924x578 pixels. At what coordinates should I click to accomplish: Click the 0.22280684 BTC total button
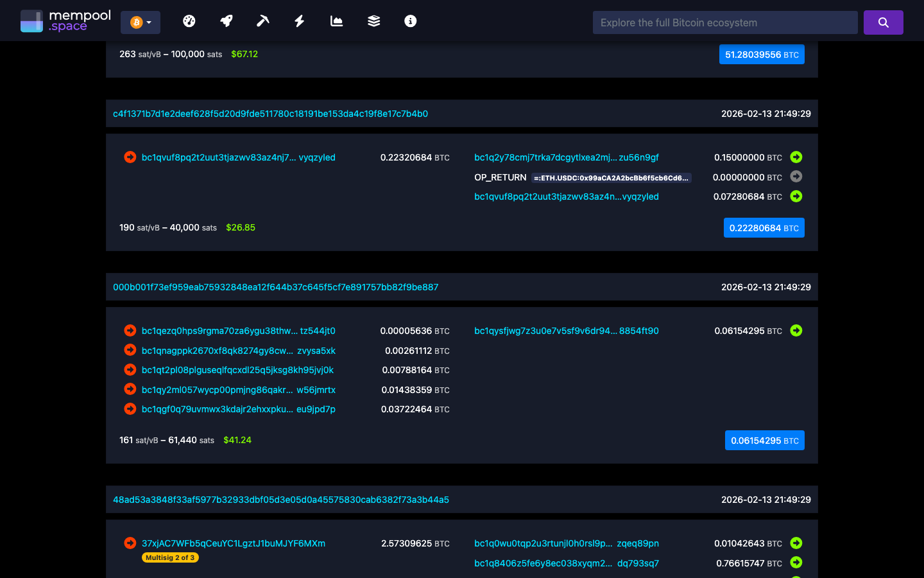(x=764, y=227)
